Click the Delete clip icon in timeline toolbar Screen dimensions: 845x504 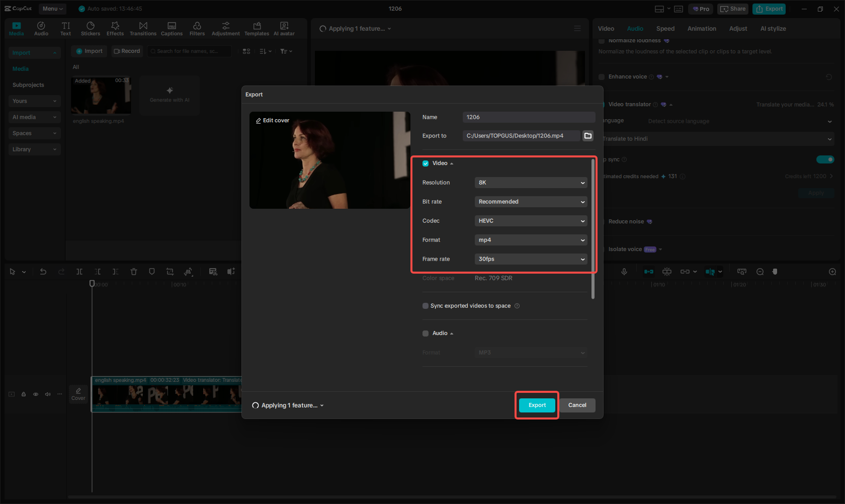point(134,271)
